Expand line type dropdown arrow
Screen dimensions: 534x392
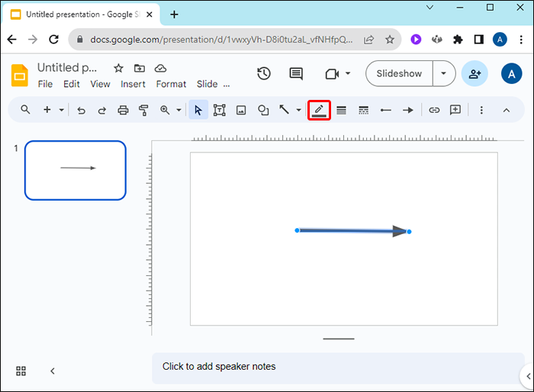tap(299, 110)
